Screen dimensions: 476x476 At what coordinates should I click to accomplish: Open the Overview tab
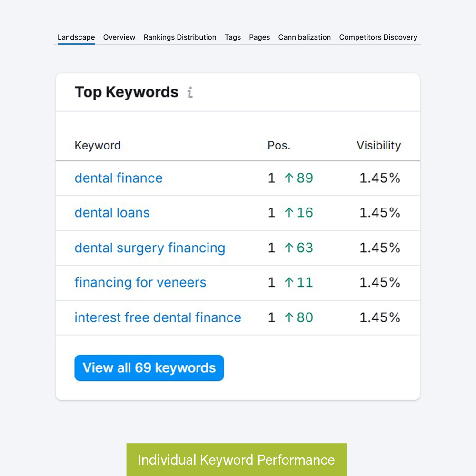[x=119, y=37]
